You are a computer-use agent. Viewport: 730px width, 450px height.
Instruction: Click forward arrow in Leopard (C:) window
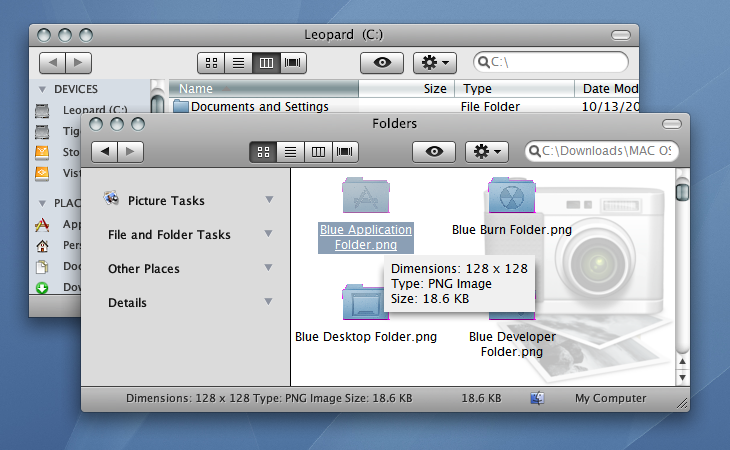pyautogui.click(x=79, y=63)
